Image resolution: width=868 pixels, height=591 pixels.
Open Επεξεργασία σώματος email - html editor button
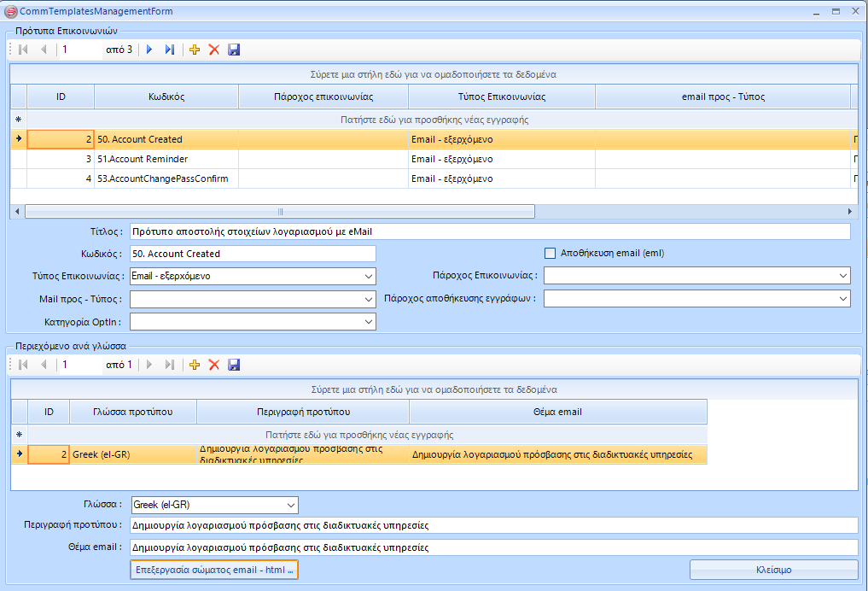[214, 570]
